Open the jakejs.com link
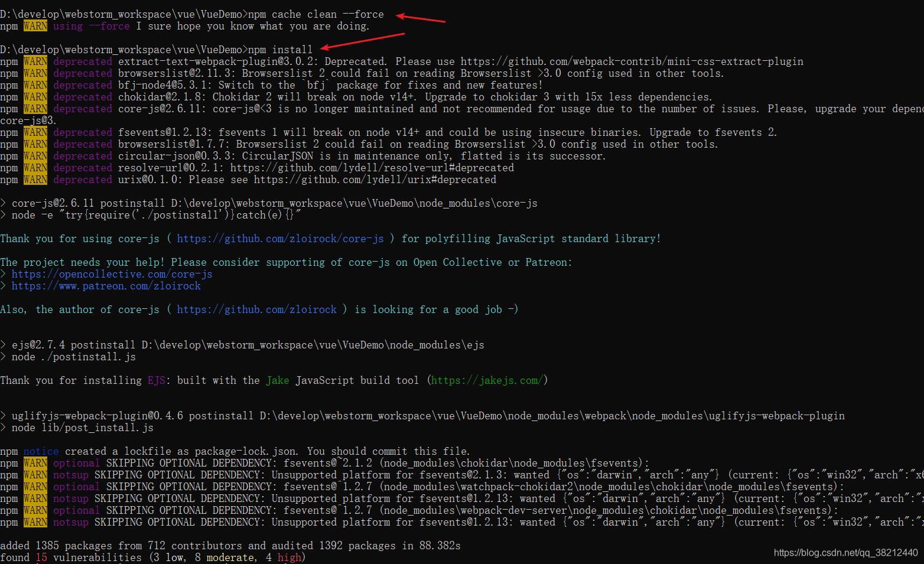This screenshot has height=564, width=924. click(x=487, y=380)
